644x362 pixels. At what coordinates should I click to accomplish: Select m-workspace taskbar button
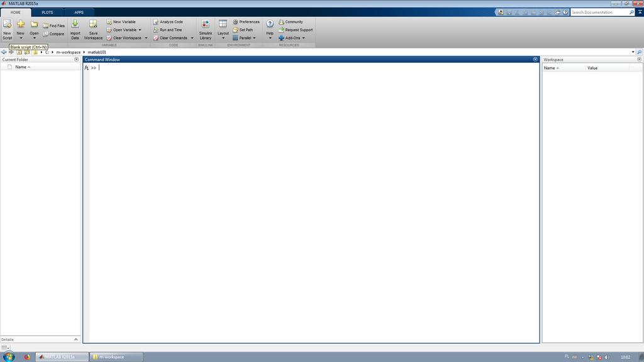(x=116, y=357)
